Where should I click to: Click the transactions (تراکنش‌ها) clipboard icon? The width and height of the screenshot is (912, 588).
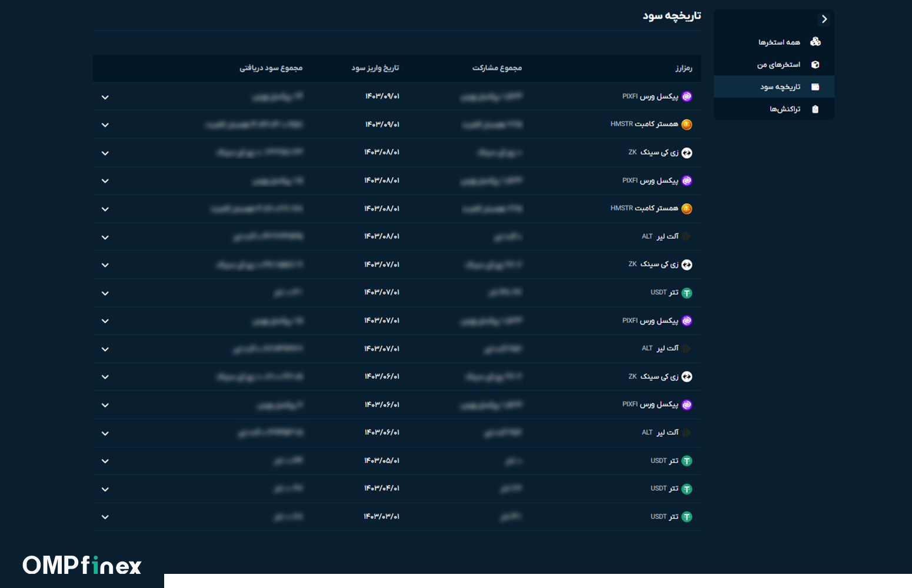click(816, 109)
